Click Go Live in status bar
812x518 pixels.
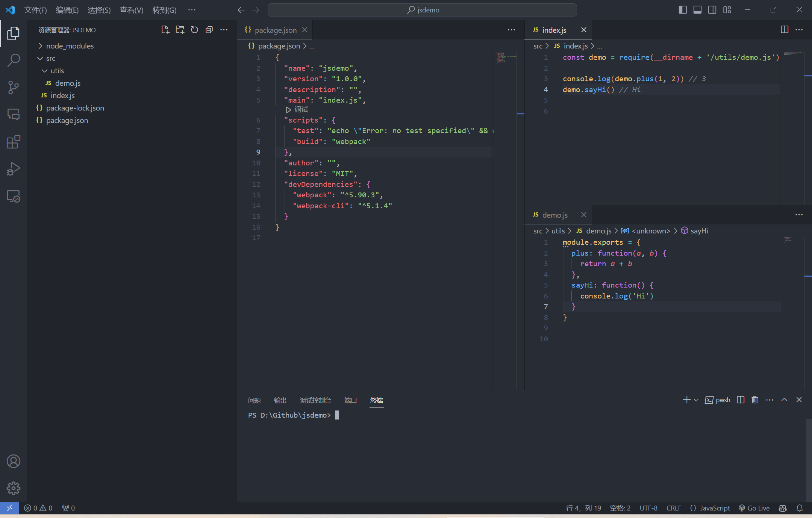(754, 508)
